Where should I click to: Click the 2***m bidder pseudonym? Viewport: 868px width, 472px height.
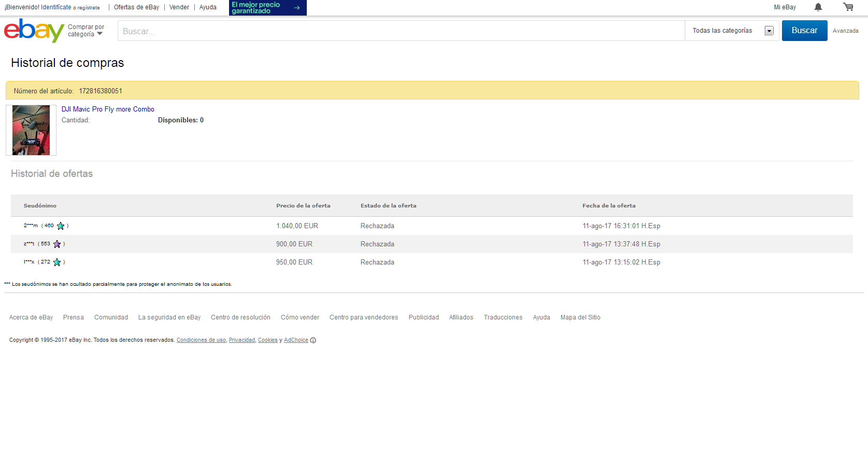point(31,226)
